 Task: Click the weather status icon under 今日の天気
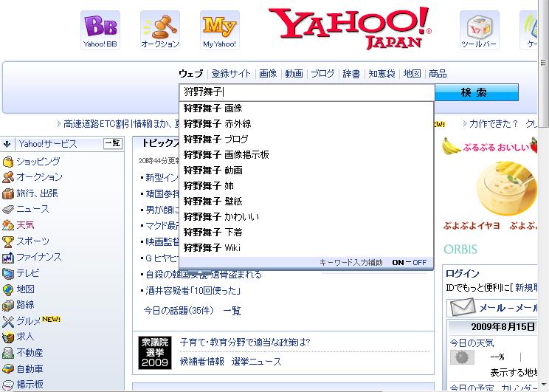click(x=462, y=357)
